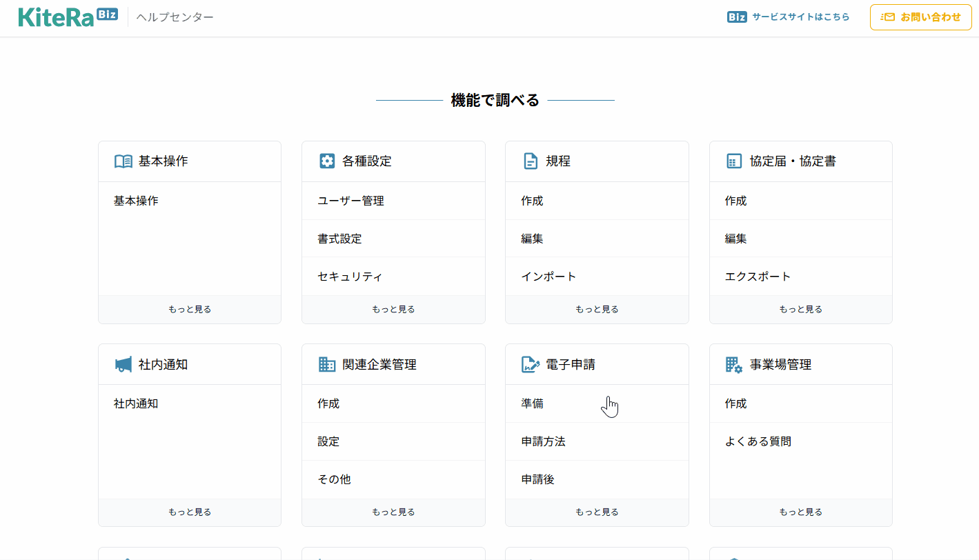The height and width of the screenshot is (560, 979).
Task: Select 基本操作 item in the 基本操作 card
Action: pyautogui.click(x=190, y=201)
